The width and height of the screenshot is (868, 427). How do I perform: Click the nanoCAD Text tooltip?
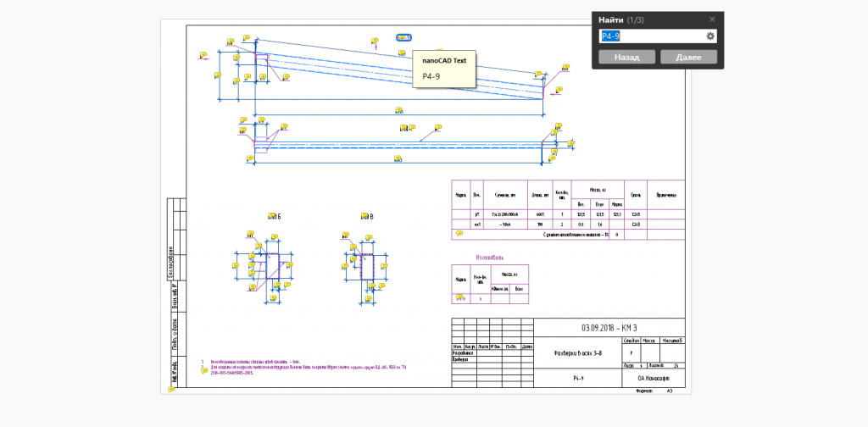444,69
